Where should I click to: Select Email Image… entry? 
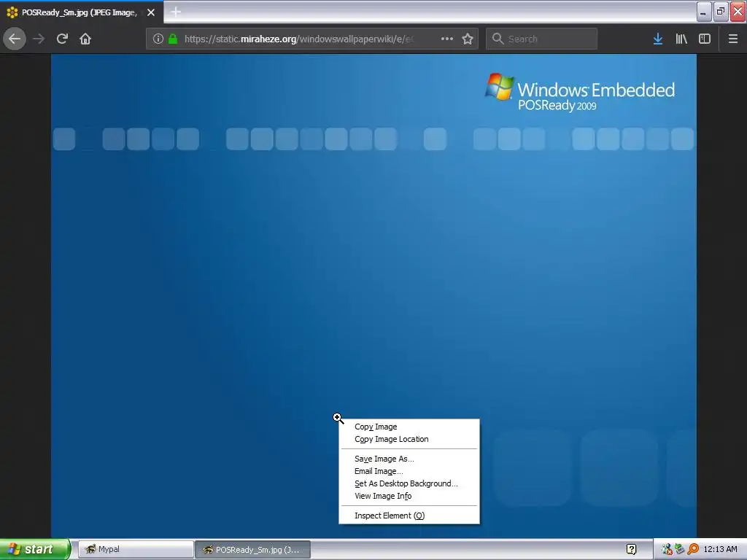(x=409, y=472)
